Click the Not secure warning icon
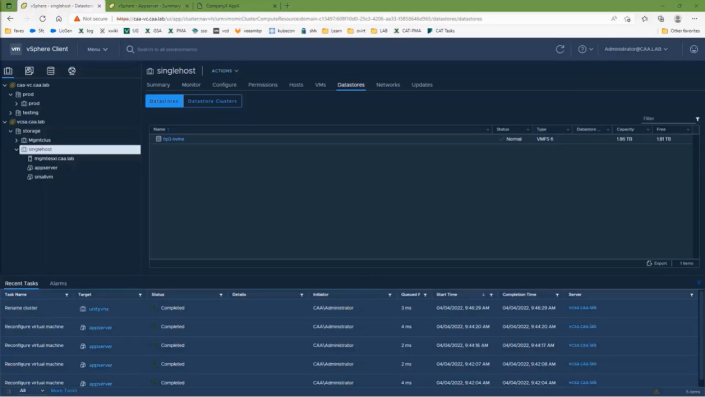The width and height of the screenshot is (705, 397). 77,19
